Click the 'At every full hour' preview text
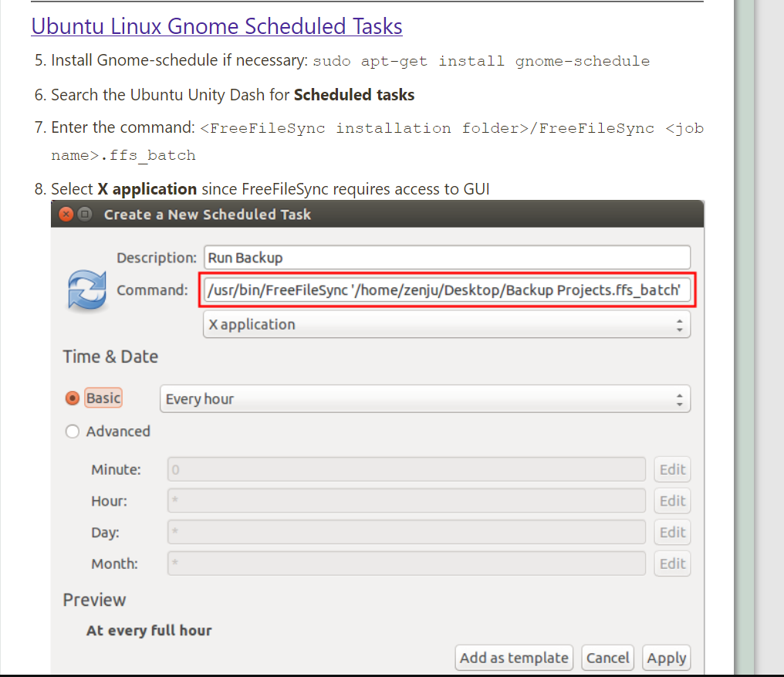 point(149,631)
